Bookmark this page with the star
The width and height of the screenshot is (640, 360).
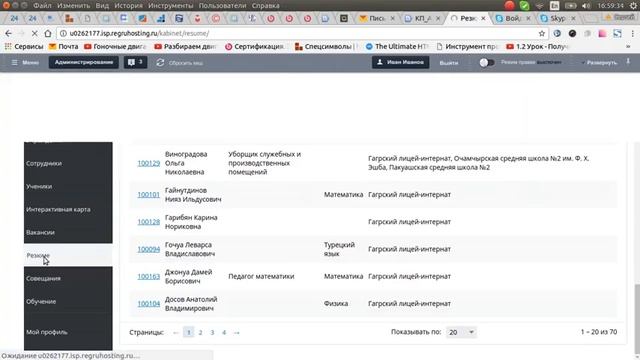[542, 33]
